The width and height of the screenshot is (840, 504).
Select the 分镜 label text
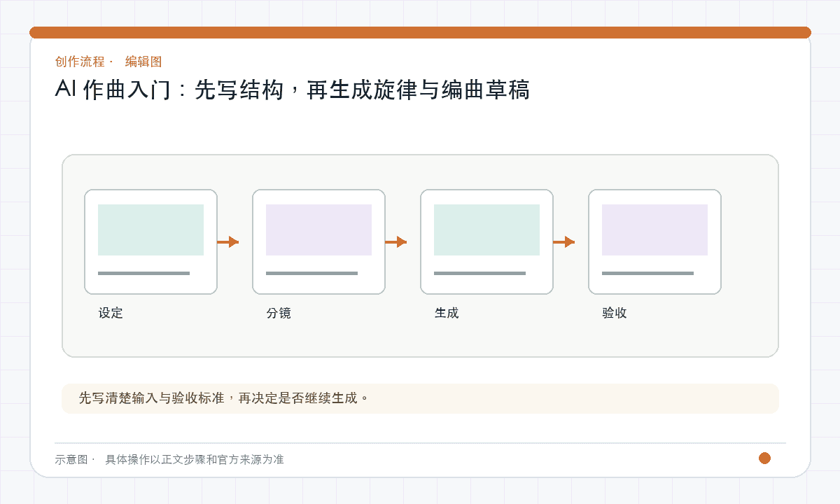pyautogui.click(x=279, y=313)
